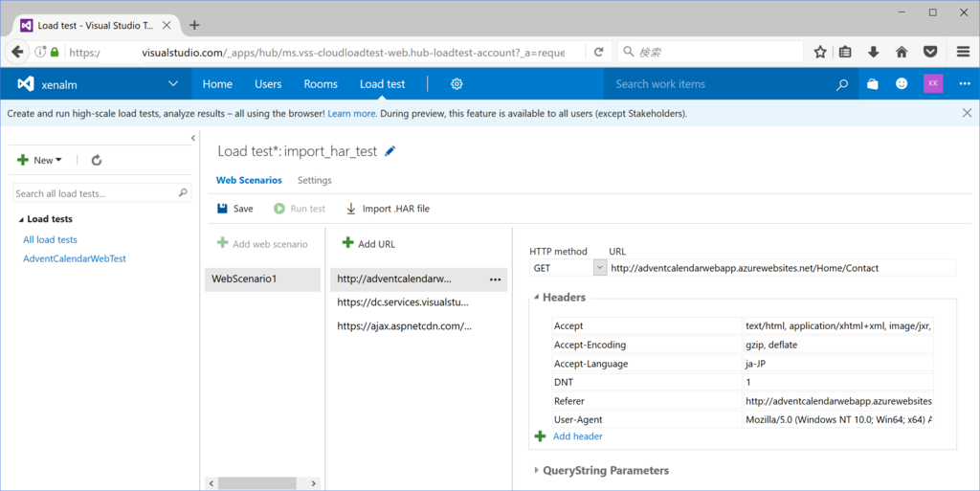Click Add URL
The width and height of the screenshot is (980, 491).
tap(368, 244)
